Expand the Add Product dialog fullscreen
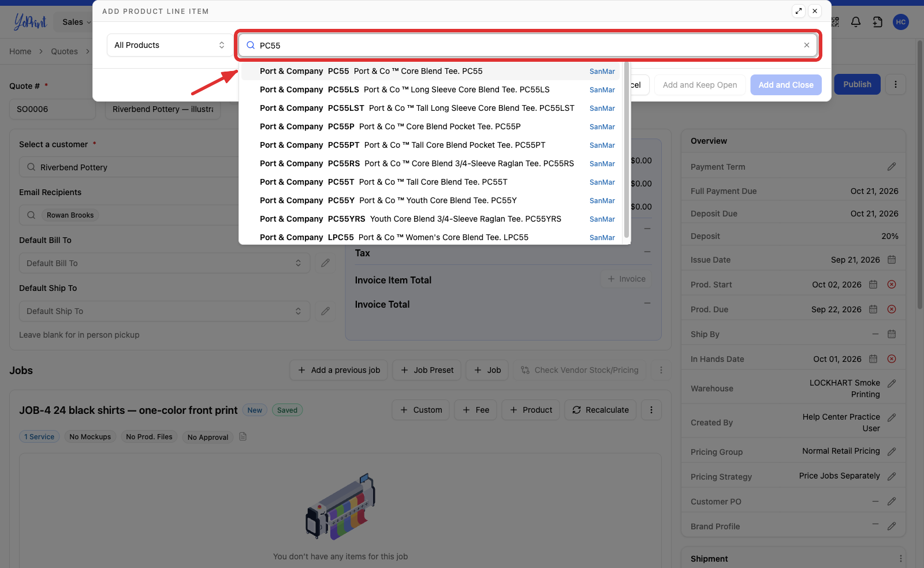 point(799,11)
